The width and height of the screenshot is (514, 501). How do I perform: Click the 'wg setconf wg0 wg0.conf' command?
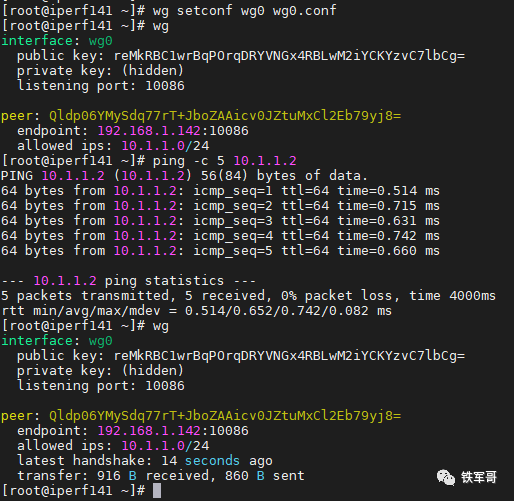(244, 10)
